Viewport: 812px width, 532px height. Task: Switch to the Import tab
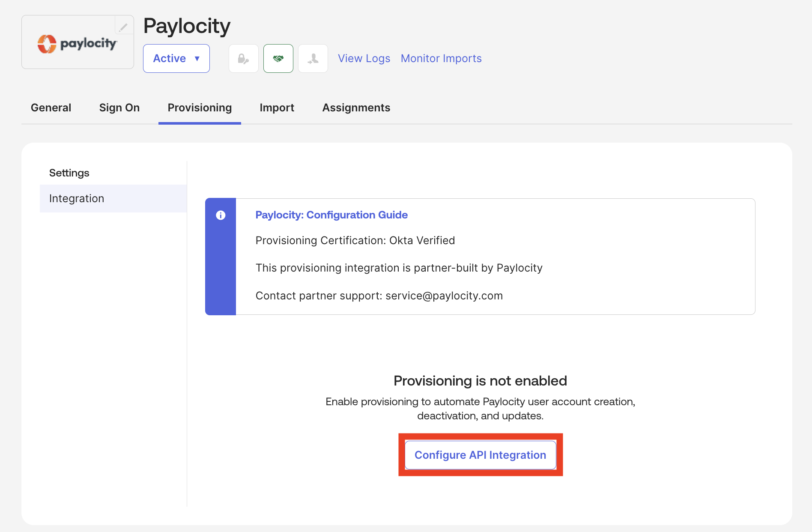tap(277, 108)
